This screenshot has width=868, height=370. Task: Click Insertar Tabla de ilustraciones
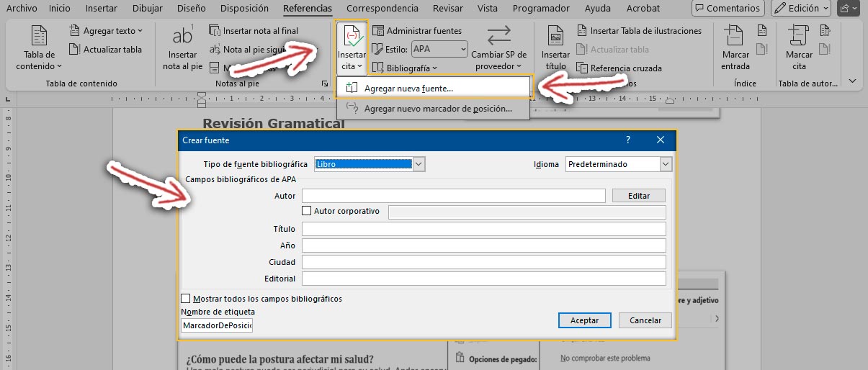[638, 31]
